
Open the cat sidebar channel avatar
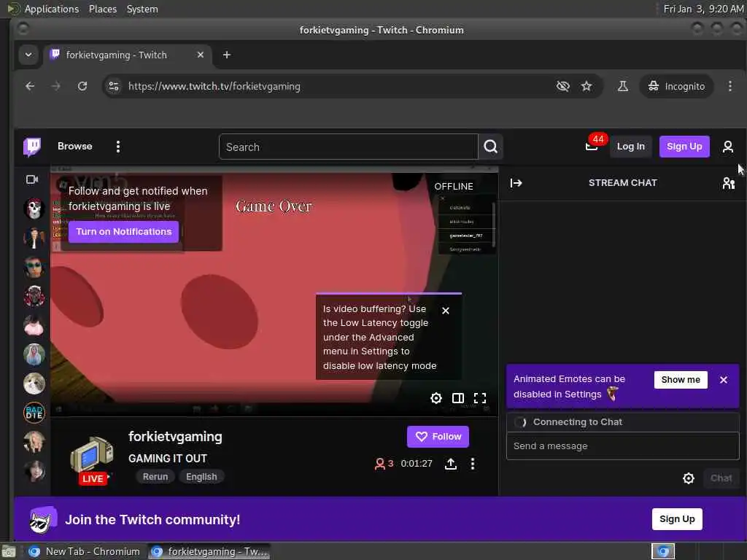point(34,384)
